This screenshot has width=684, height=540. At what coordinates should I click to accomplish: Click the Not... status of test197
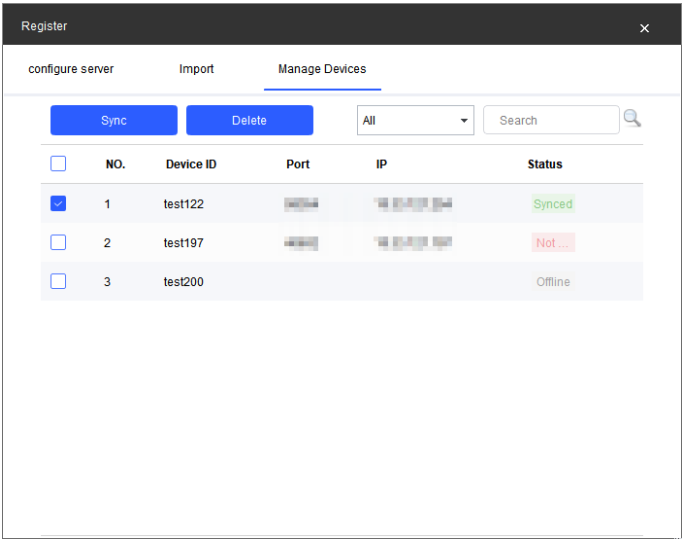point(553,243)
